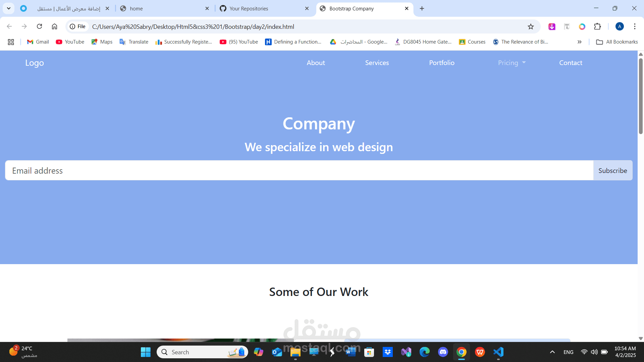Image resolution: width=644 pixels, height=362 pixels.
Task: Open the browser extensions puzzle icon
Action: tap(597, 26)
